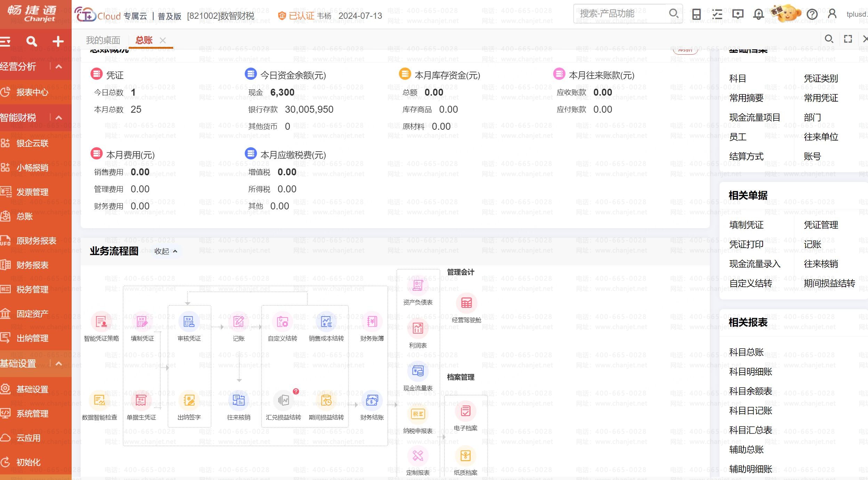Screen dimensions: 868x480
Task: Open the help question mark icon
Action: 812,14
